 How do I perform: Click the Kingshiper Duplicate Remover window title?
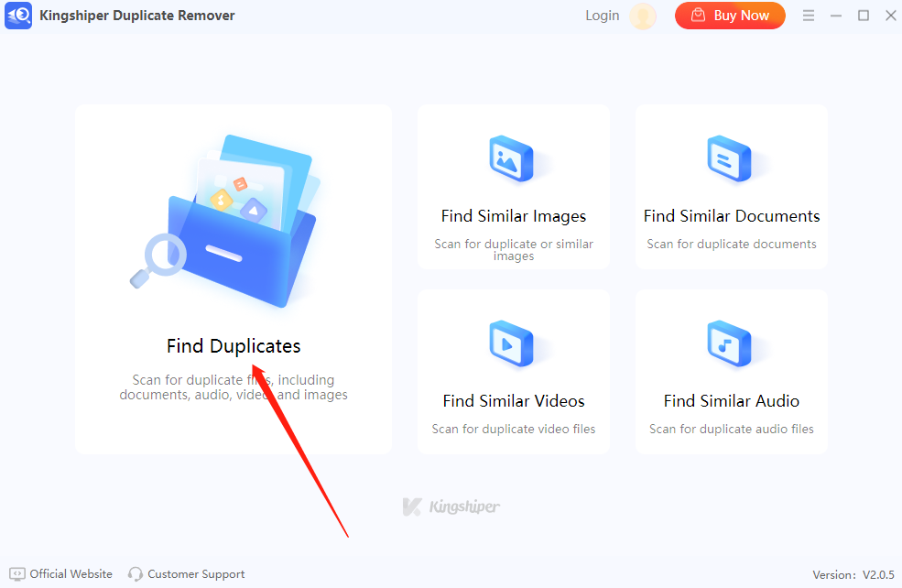click(137, 16)
